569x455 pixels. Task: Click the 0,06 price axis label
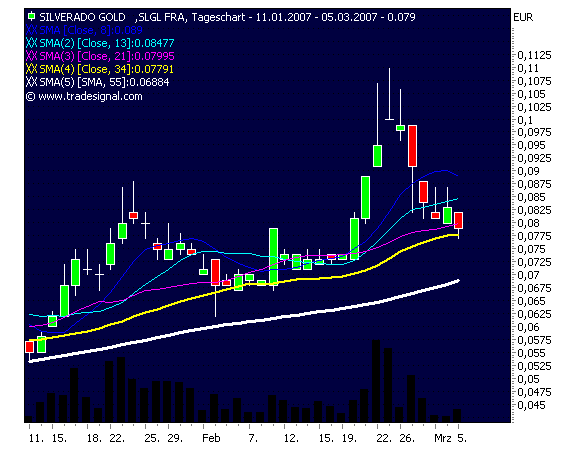click(x=528, y=327)
